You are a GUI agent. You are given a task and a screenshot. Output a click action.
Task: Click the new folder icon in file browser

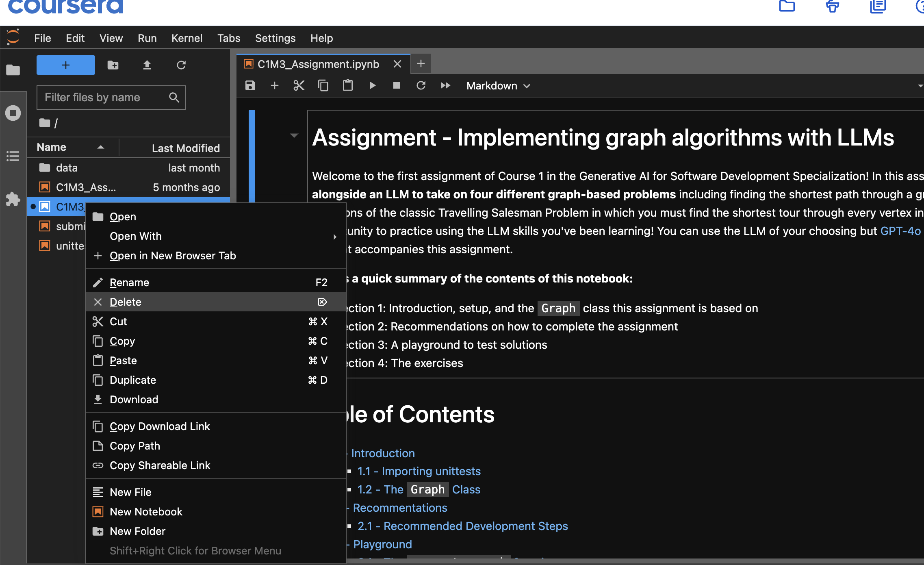click(x=113, y=65)
